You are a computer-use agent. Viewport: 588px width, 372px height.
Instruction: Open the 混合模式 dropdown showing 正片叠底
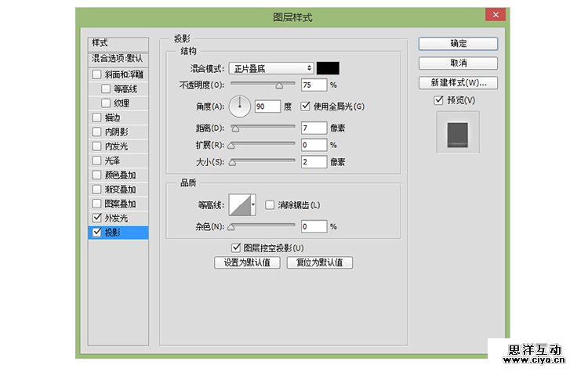271,69
